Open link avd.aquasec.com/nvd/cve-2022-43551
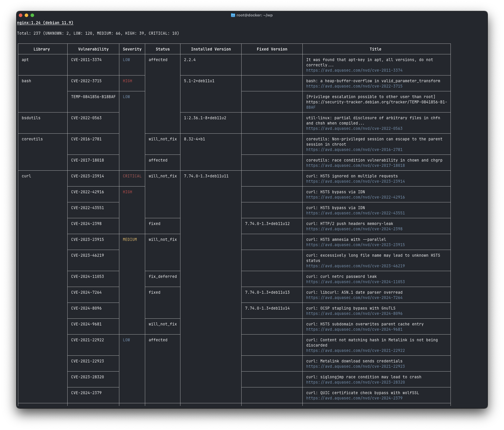 point(356,213)
